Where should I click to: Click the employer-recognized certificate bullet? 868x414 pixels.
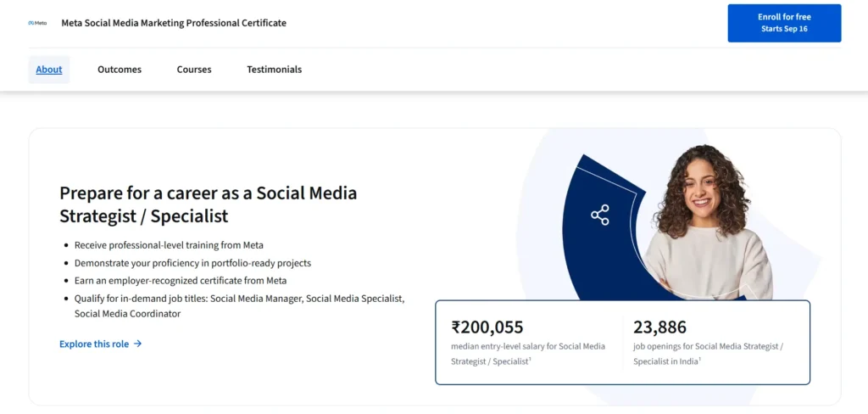181,281
